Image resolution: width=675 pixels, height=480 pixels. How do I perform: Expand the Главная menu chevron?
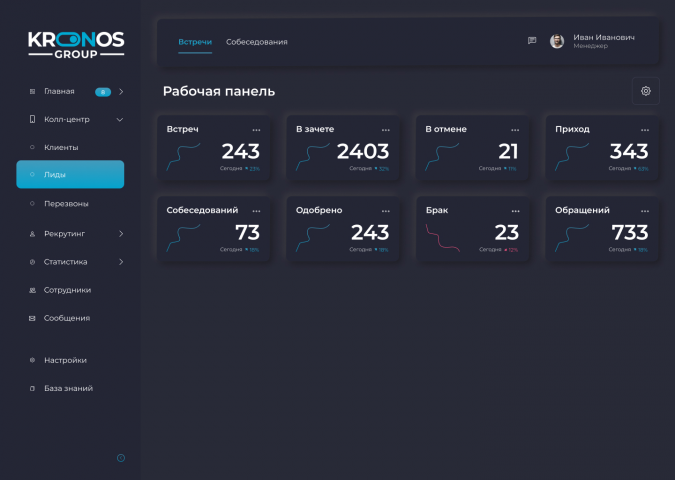pyautogui.click(x=121, y=91)
